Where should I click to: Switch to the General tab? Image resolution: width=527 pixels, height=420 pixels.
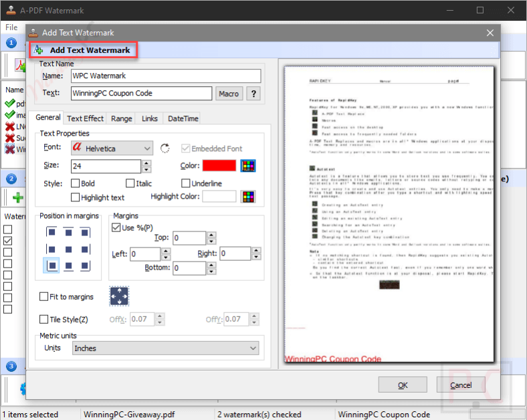[48, 117]
